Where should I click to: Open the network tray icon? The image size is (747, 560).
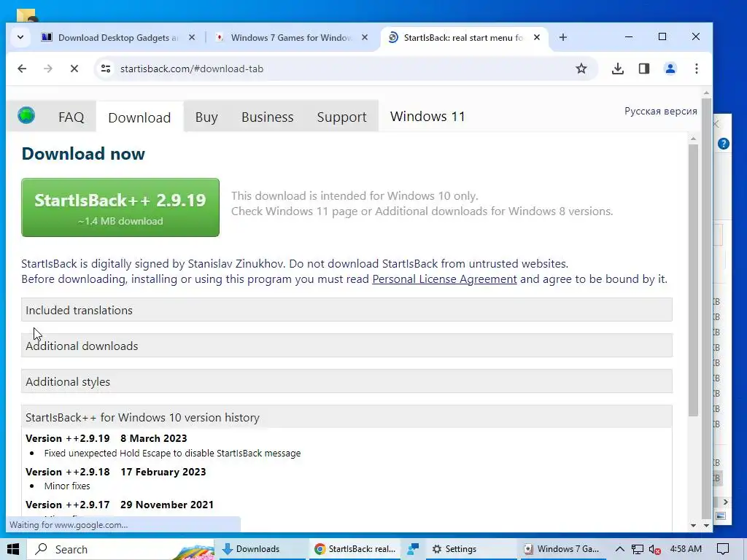(638, 549)
